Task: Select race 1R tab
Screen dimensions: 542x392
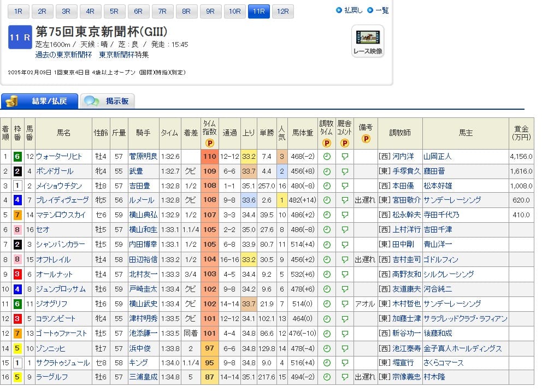Action: [18, 11]
